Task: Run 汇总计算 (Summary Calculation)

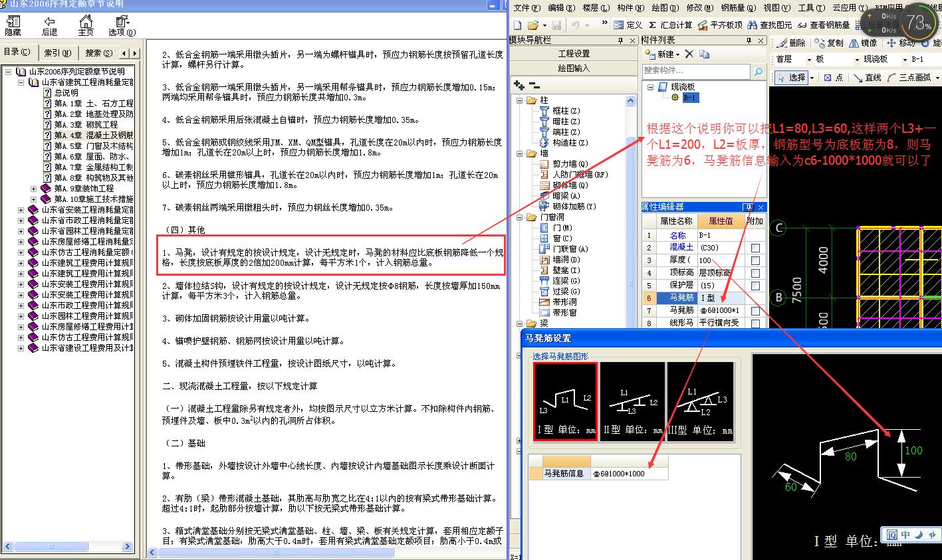Action: [671, 25]
